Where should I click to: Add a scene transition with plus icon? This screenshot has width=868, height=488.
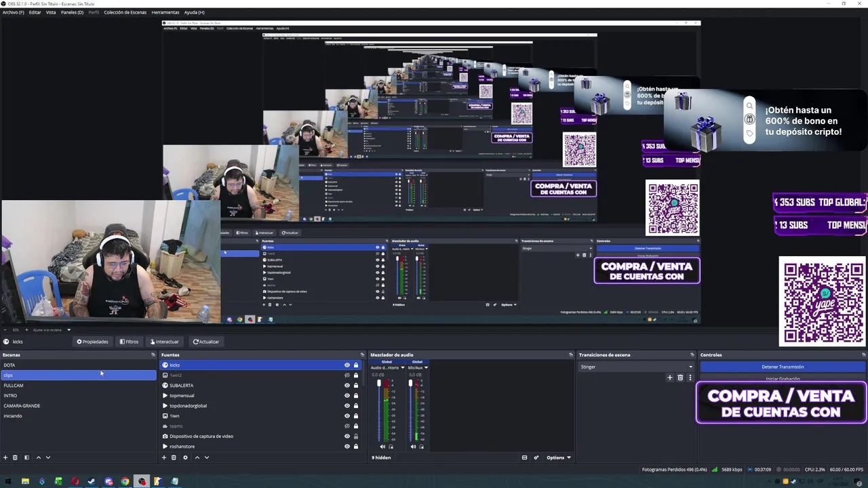(670, 378)
